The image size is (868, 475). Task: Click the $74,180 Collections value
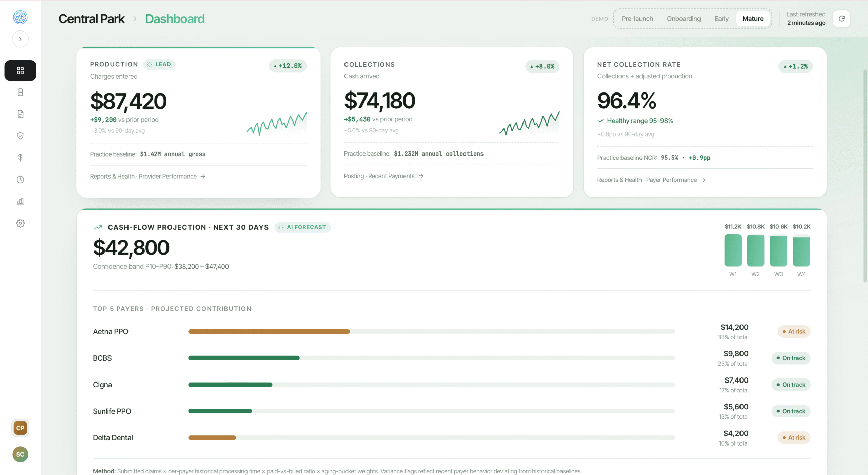pyautogui.click(x=379, y=101)
